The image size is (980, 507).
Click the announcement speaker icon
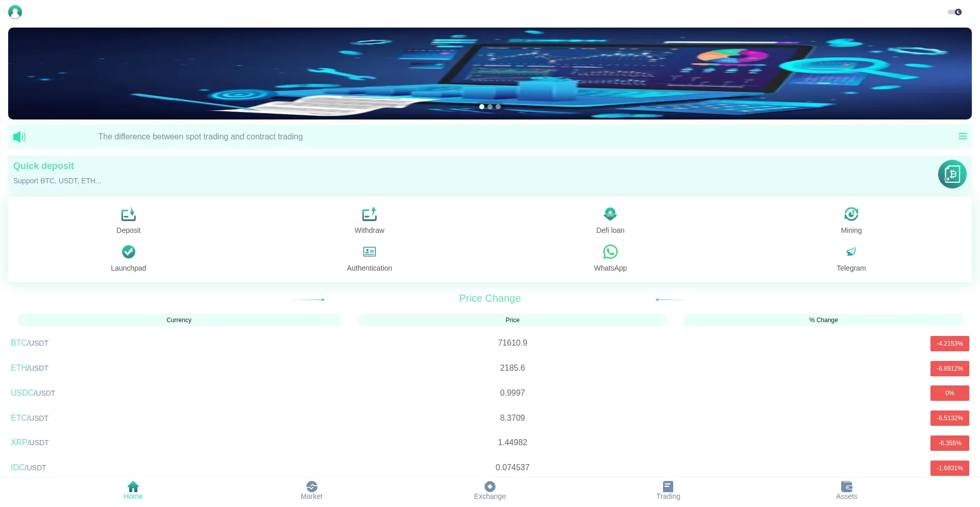(19, 137)
